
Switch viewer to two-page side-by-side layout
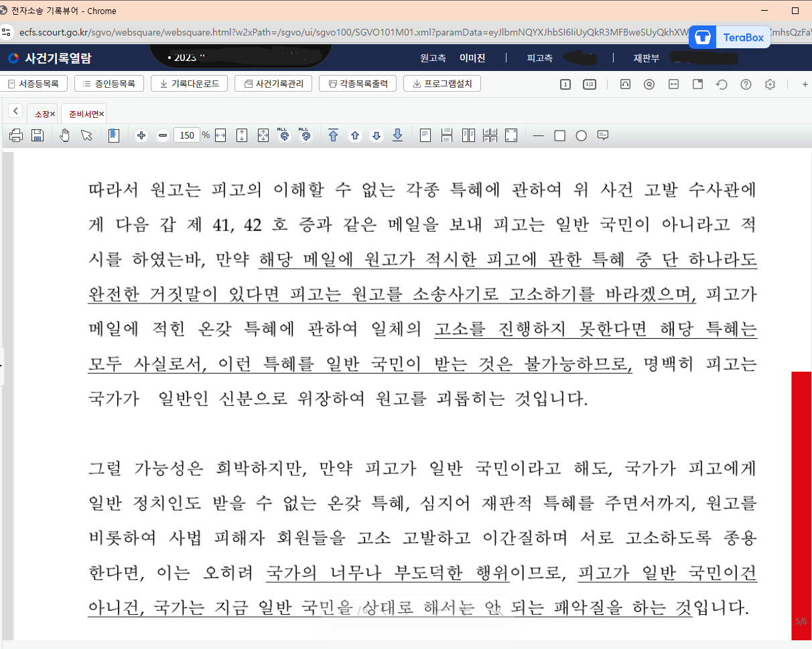click(x=468, y=135)
